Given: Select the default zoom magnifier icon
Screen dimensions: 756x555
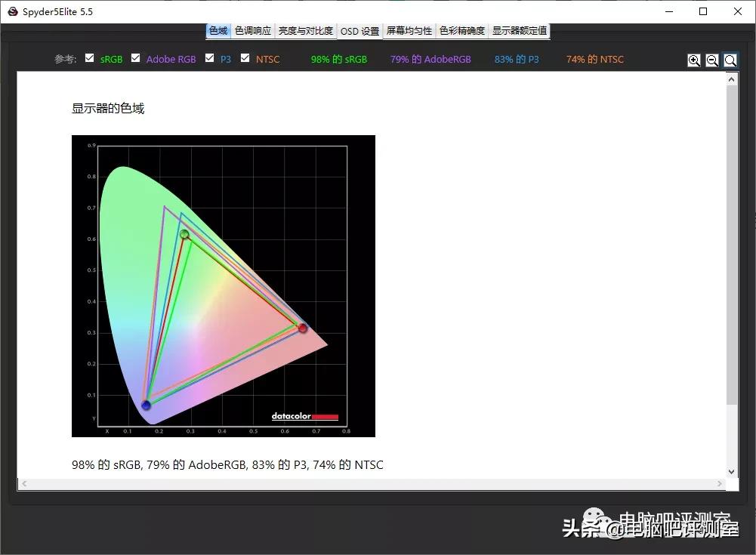Looking at the screenshot, I should click(730, 60).
